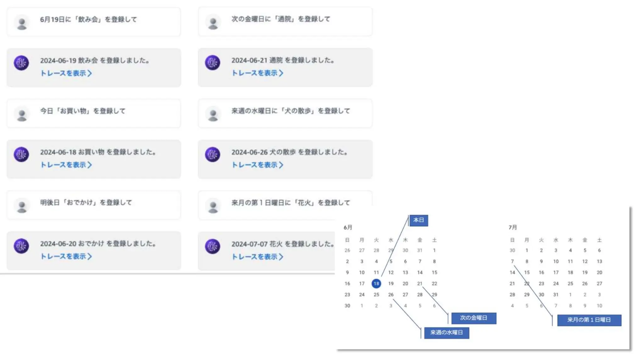Click user avatar next to 6月19日 message
This screenshot has height=362, width=644.
(22, 23)
